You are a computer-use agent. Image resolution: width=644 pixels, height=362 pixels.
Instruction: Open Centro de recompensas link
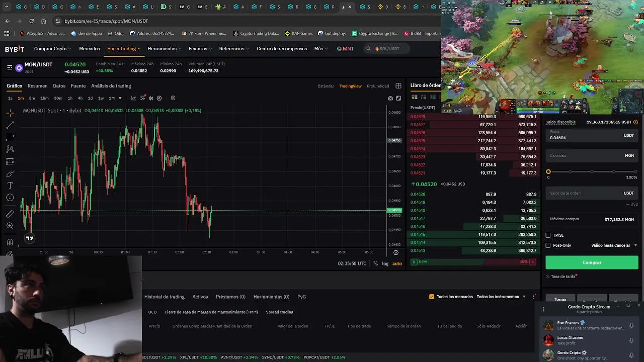click(x=282, y=49)
